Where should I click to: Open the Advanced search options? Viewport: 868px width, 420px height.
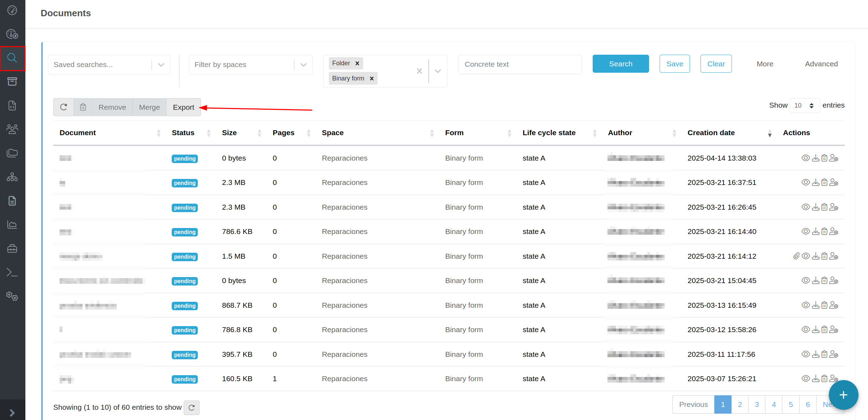[821, 64]
